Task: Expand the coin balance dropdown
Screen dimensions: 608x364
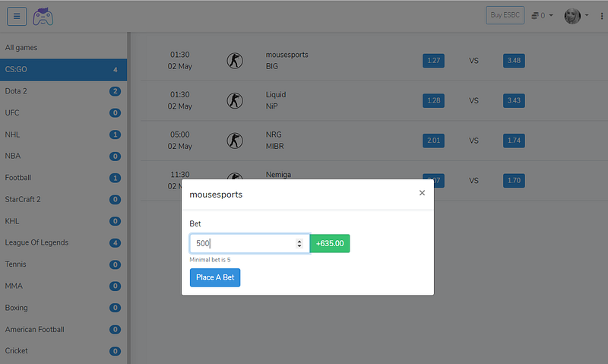Action: pos(542,15)
